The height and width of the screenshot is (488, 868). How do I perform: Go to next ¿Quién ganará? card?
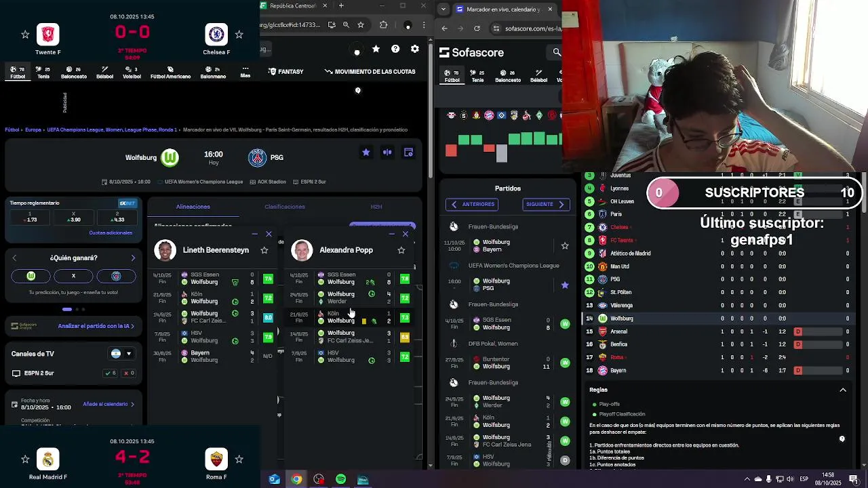click(133, 258)
